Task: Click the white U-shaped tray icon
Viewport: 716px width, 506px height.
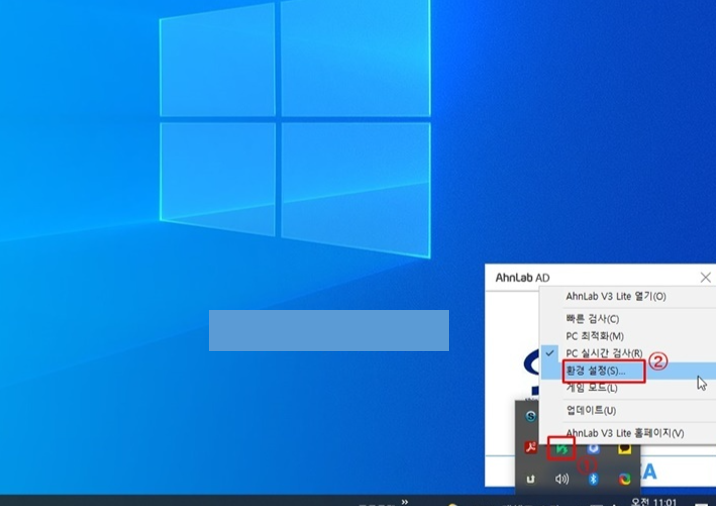Action: (x=530, y=479)
